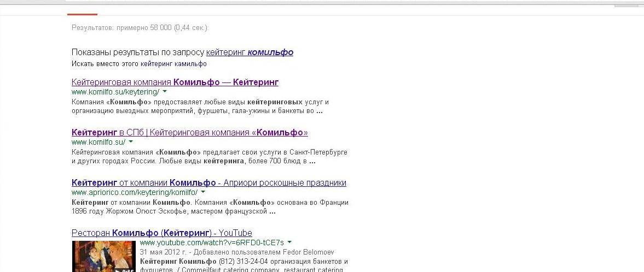Open result Кейтеринг от компании Комильфо - Априори
644x272 pixels.
pos(208,182)
